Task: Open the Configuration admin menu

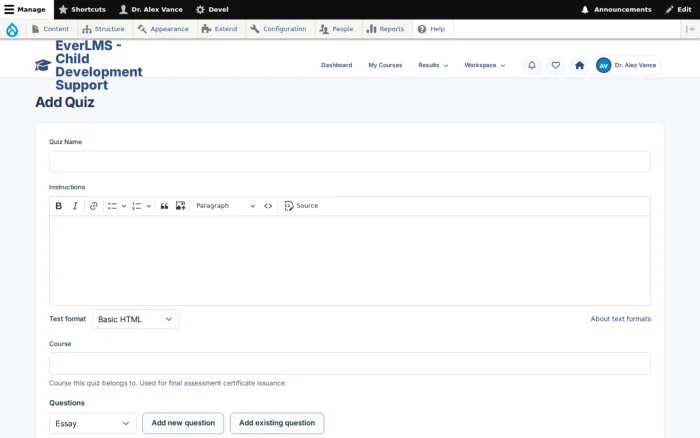Action: (278, 29)
